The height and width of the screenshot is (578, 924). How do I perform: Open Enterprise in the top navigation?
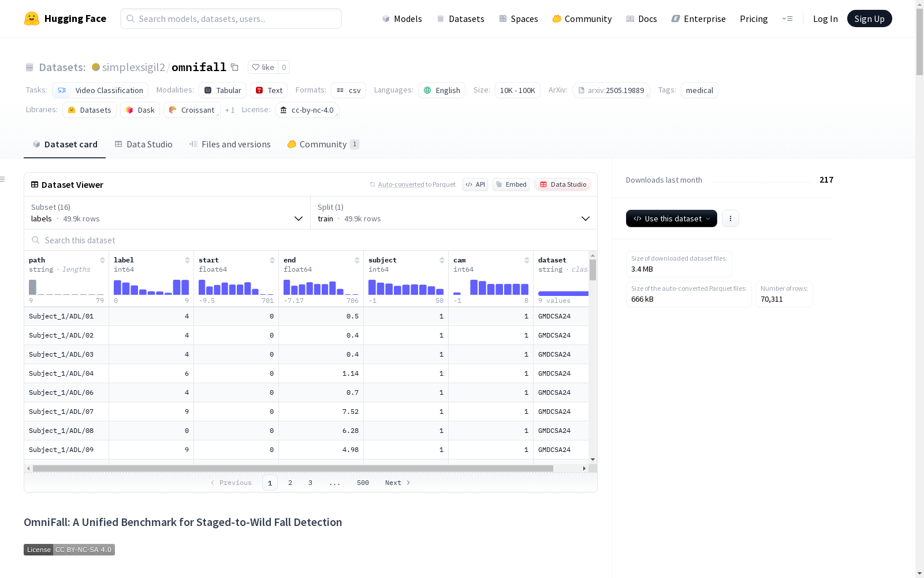[698, 18]
